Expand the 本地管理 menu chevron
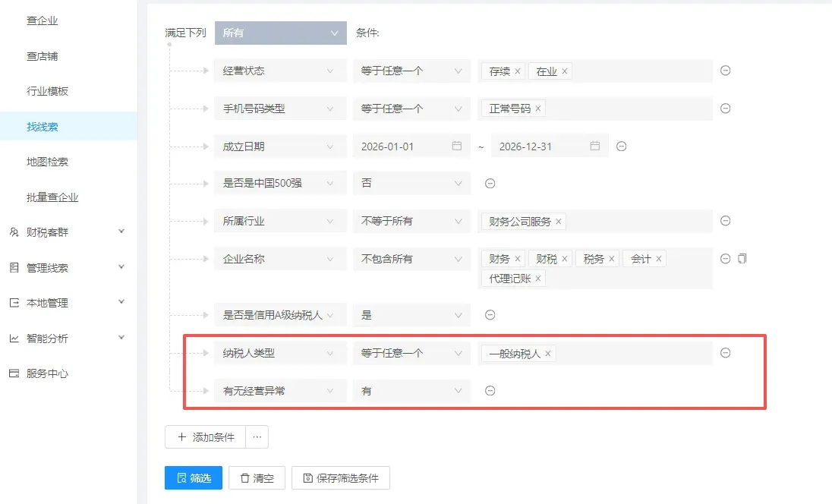 (121, 302)
